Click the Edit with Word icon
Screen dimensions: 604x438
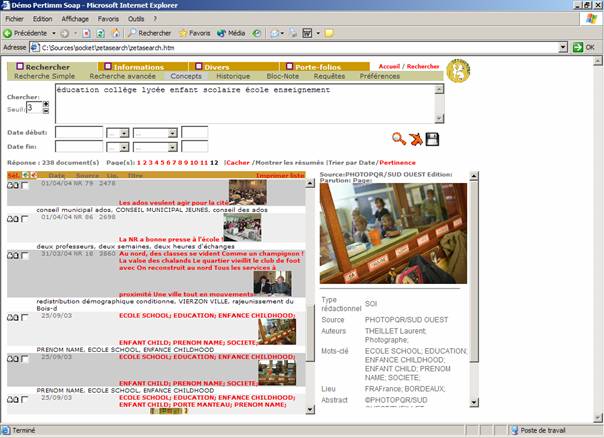click(307, 34)
